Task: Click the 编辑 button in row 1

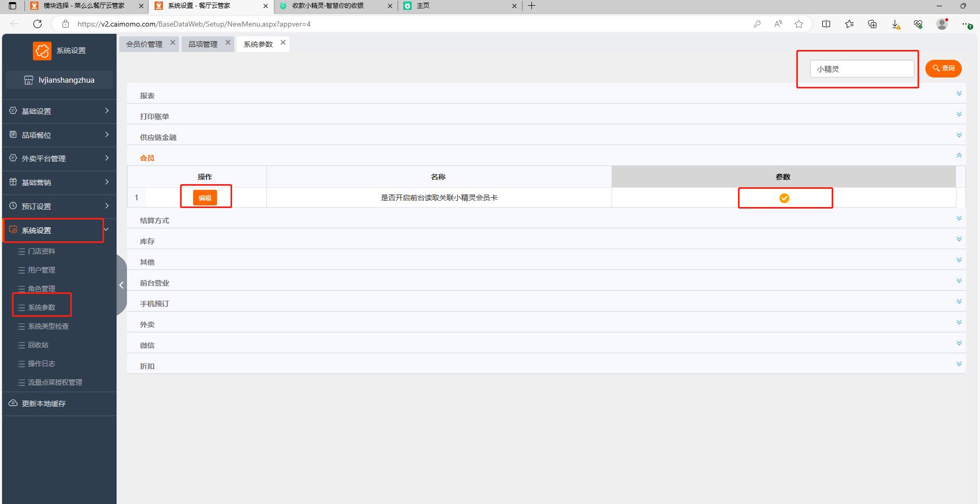Action: [x=205, y=198]
